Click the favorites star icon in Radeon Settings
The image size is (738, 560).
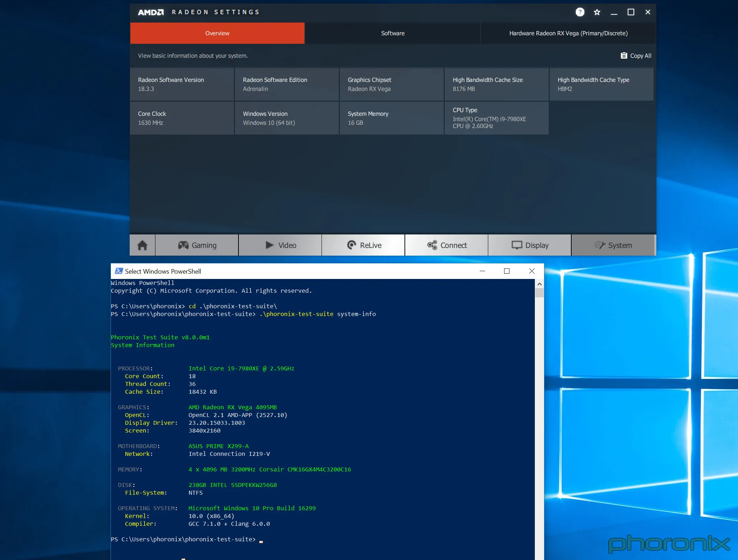pos(597,12)
